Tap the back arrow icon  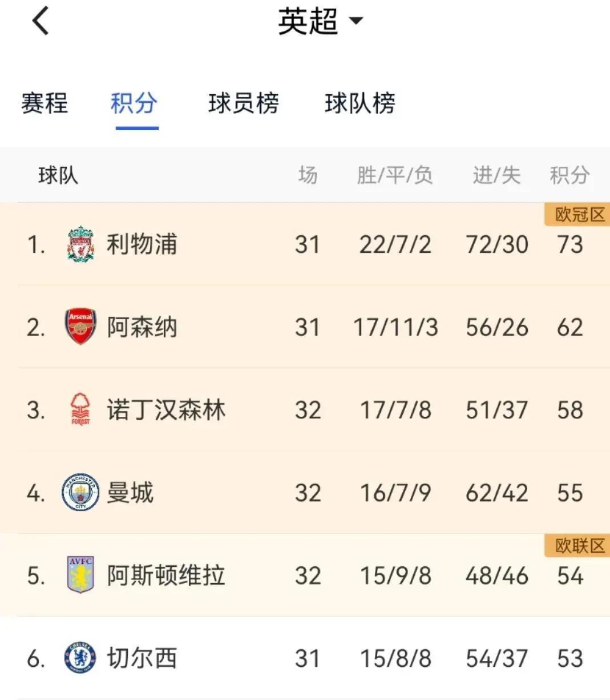41,21
